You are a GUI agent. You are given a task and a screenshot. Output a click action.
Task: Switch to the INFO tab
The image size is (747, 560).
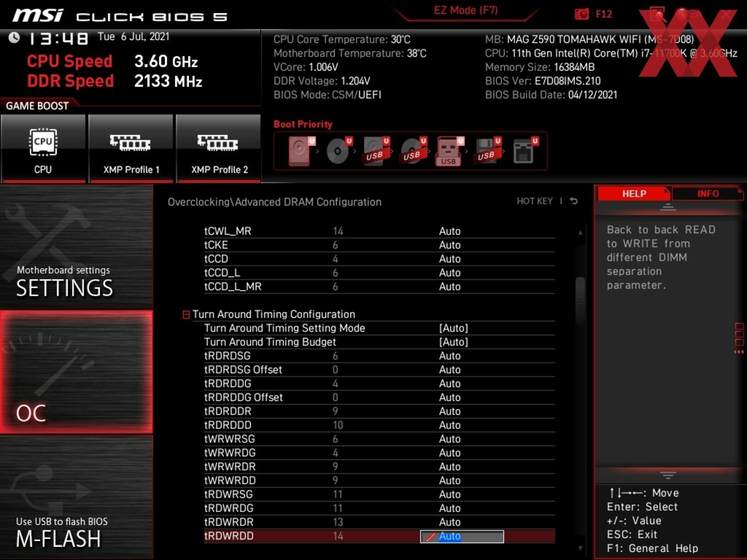tap(707, 193)
